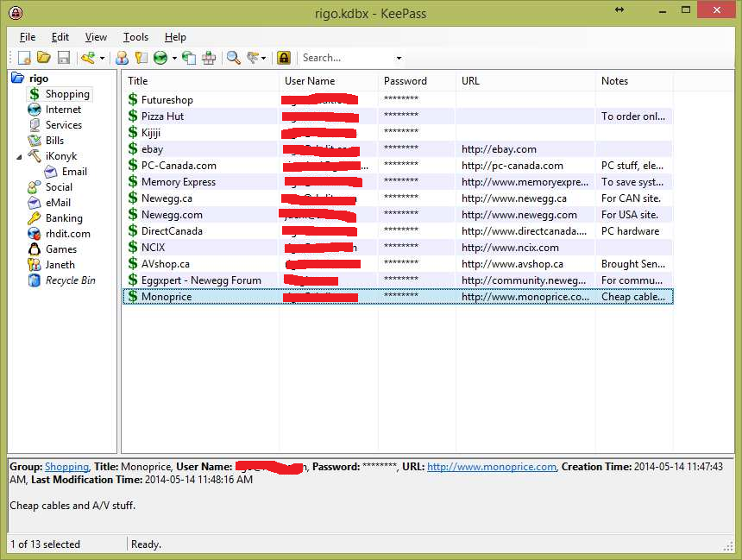
Task: Open the View menu
Action: click(x=96, y=37)
